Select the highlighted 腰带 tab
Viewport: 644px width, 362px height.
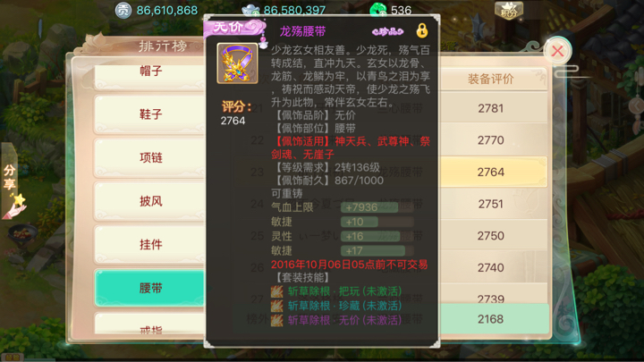click(x=150, y=288)
